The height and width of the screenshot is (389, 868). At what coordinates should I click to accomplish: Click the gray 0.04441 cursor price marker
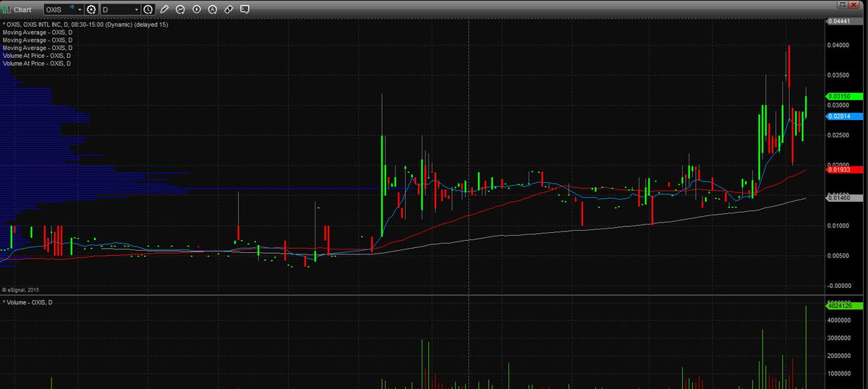(843, 21)
